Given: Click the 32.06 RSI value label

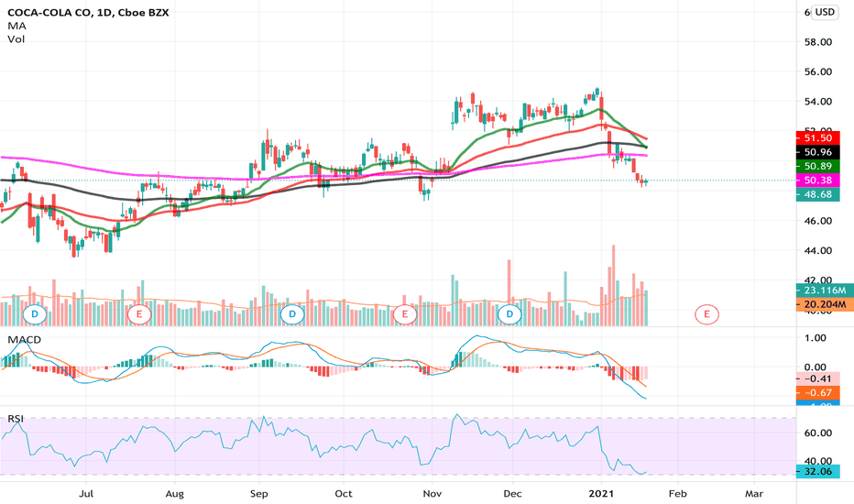Looking at the screenshot, I should [x=817, y=471].
